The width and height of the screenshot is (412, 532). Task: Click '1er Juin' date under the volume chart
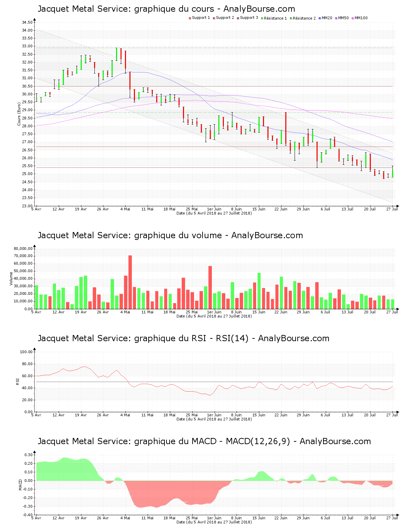(x=214, y=312)
